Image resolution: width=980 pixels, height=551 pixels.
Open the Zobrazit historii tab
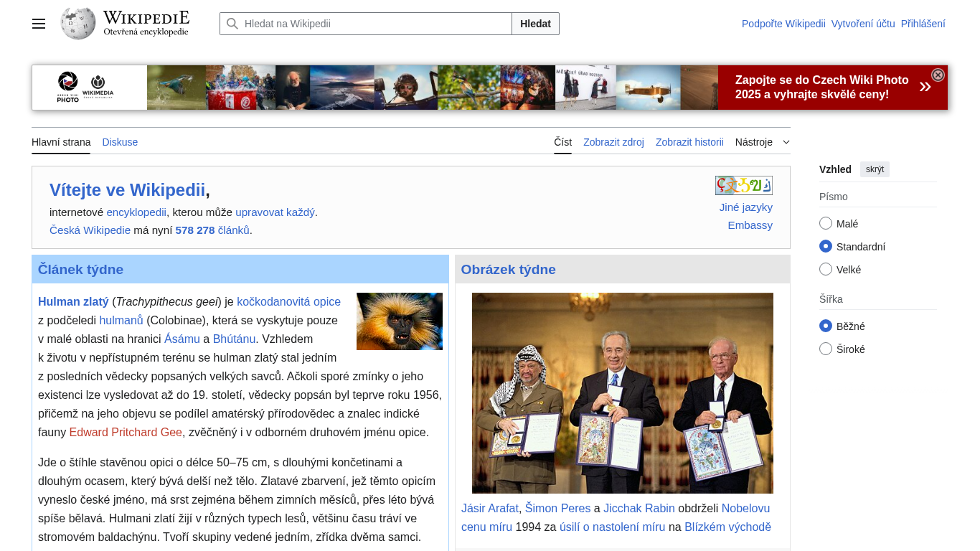[689, 142]
